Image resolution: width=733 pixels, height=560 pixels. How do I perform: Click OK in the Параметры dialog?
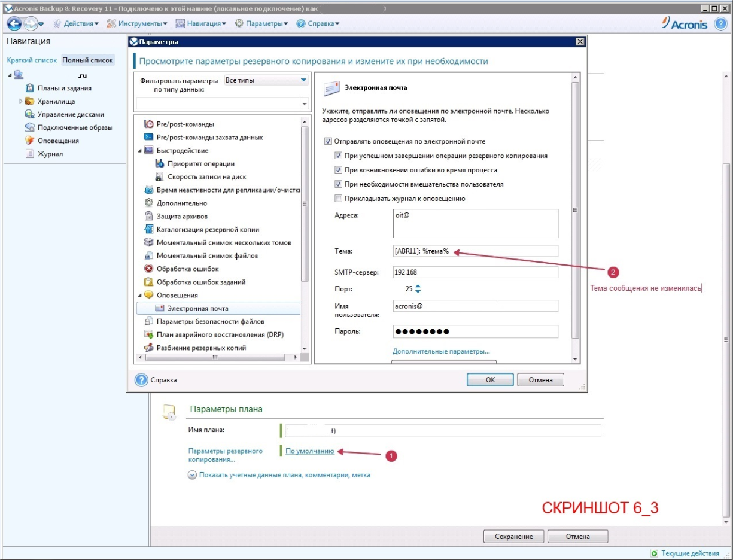coord(490,380)
